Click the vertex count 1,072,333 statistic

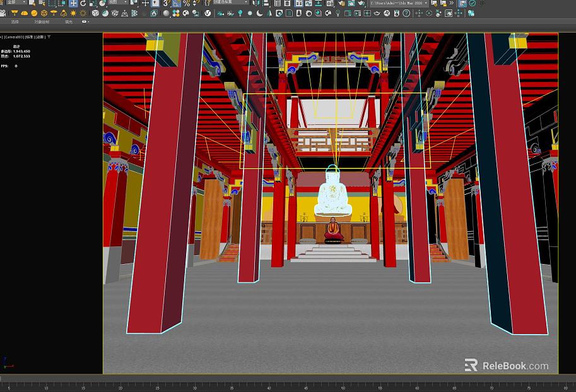coord(21,56)
